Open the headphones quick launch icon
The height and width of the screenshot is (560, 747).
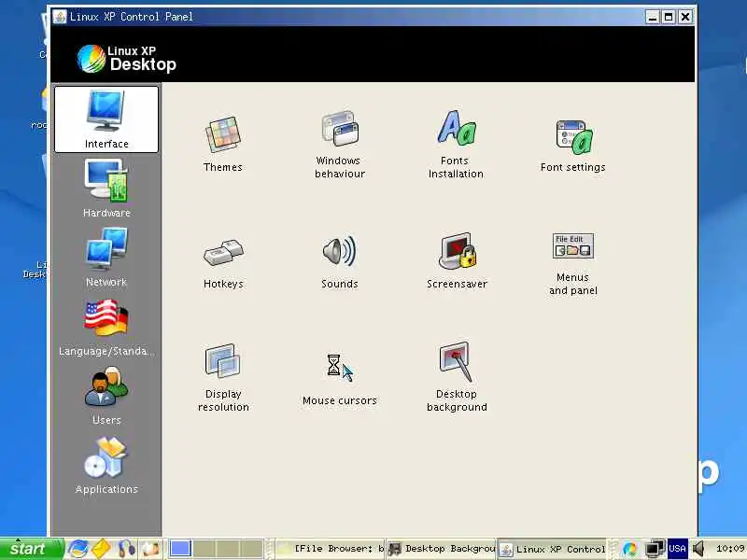pos(126,549)
